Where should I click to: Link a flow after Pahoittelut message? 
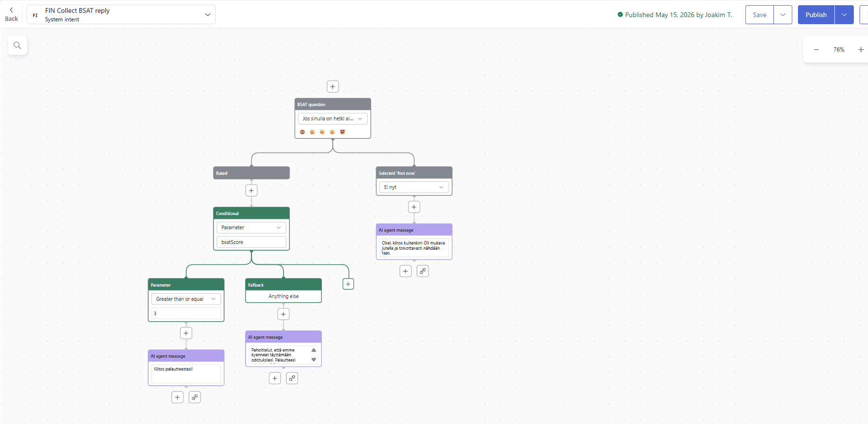point(292,379)
